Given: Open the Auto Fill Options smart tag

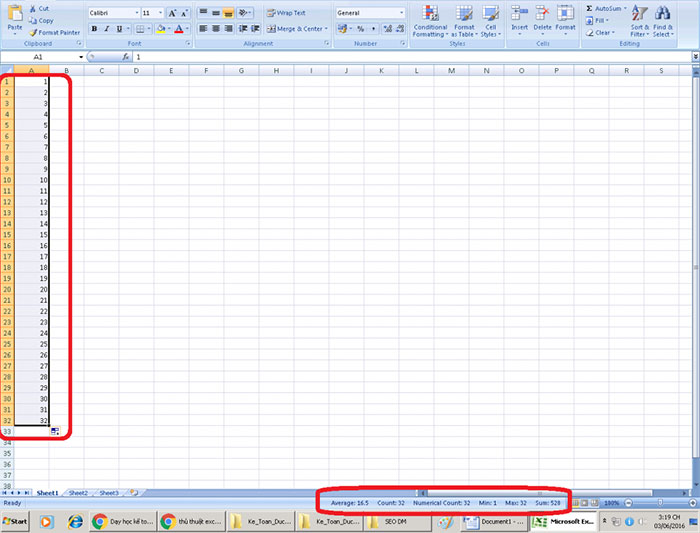Looking at the screenshot, I should pos(55,431).
